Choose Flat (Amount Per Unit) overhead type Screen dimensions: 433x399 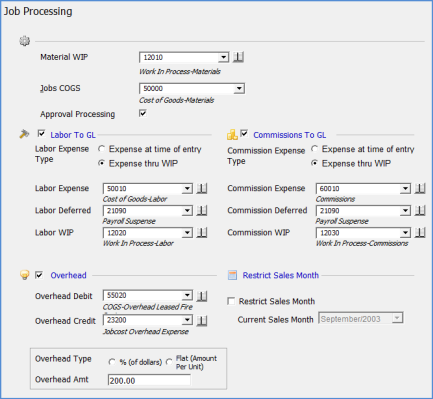coord(169,362)
